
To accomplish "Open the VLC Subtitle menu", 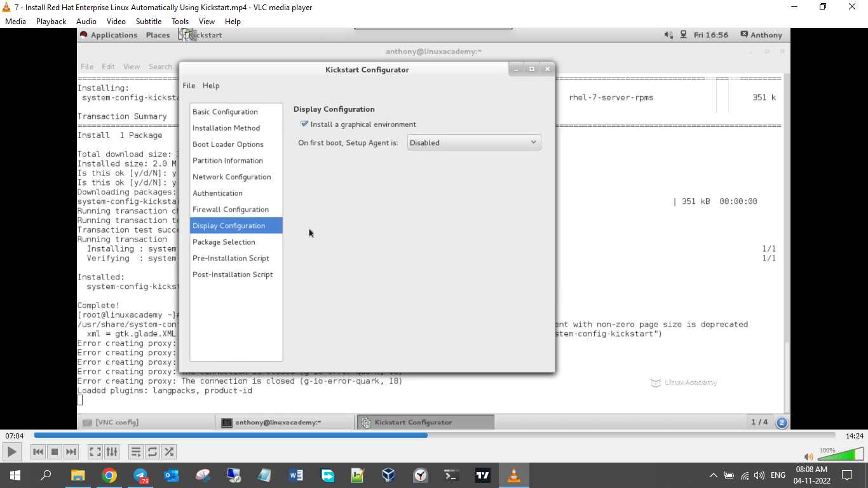I will click(x=149, y=21).
